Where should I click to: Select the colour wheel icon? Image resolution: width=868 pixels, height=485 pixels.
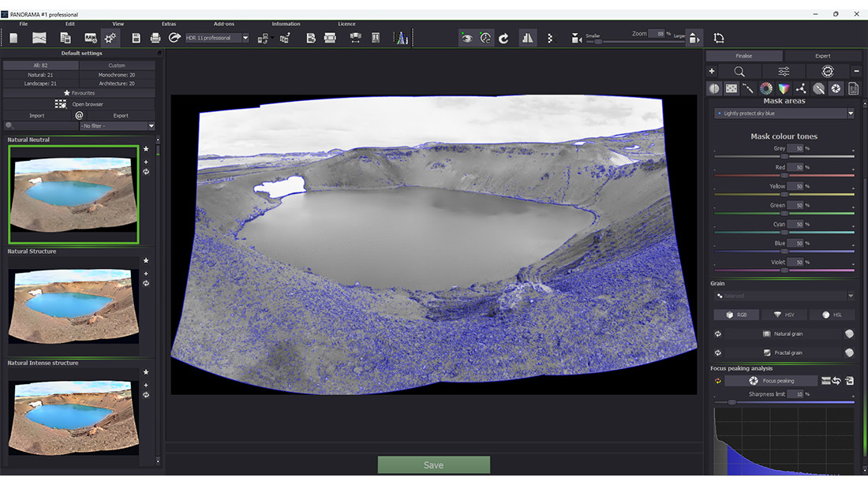point(765,89)
